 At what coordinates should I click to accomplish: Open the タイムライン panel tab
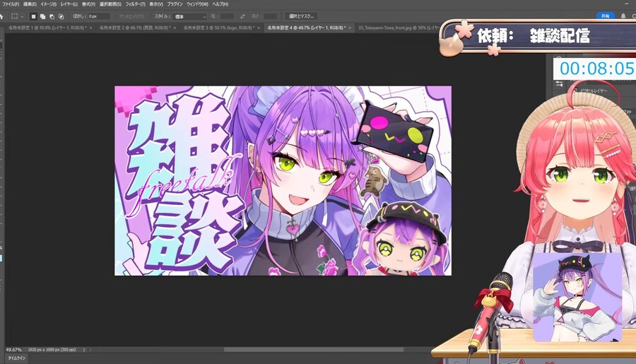click(17, 358)
